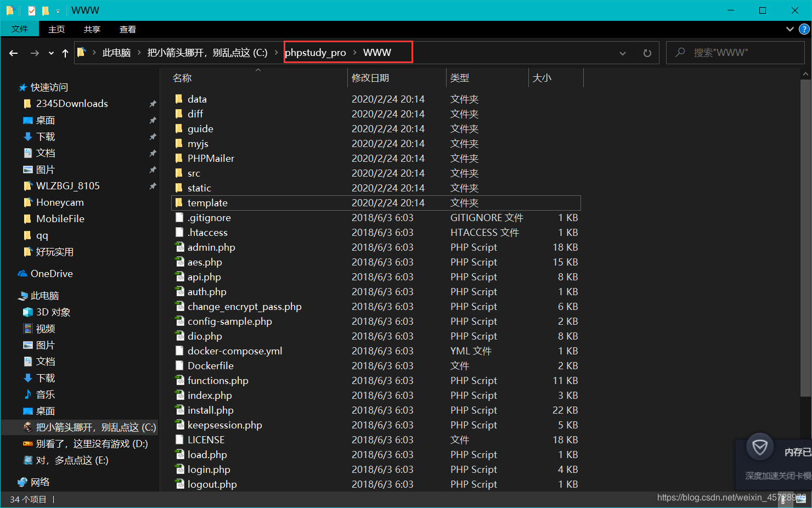Open the quick access toolbar customize dropdown
The height and width of the screenshot is (508, 812).
pyautogui.click(x=58, y=11)
